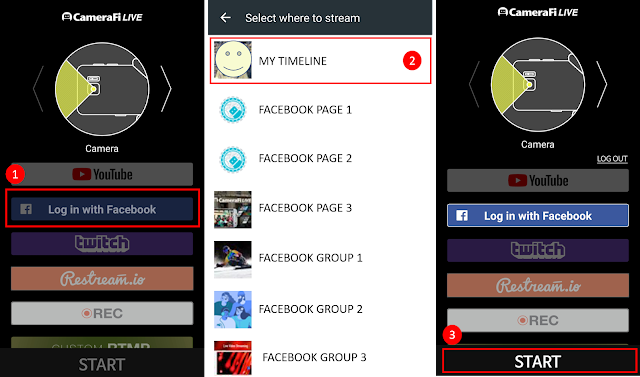Click YouTube button on right screen
Viewport: 640px width, 377px height.
tap(538, 180)
